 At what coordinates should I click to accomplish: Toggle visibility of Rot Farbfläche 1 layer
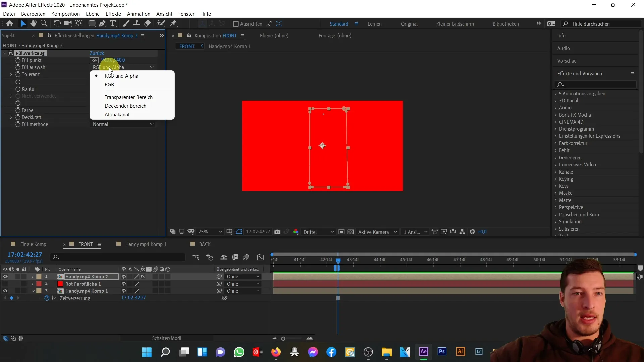click(5, 283)
